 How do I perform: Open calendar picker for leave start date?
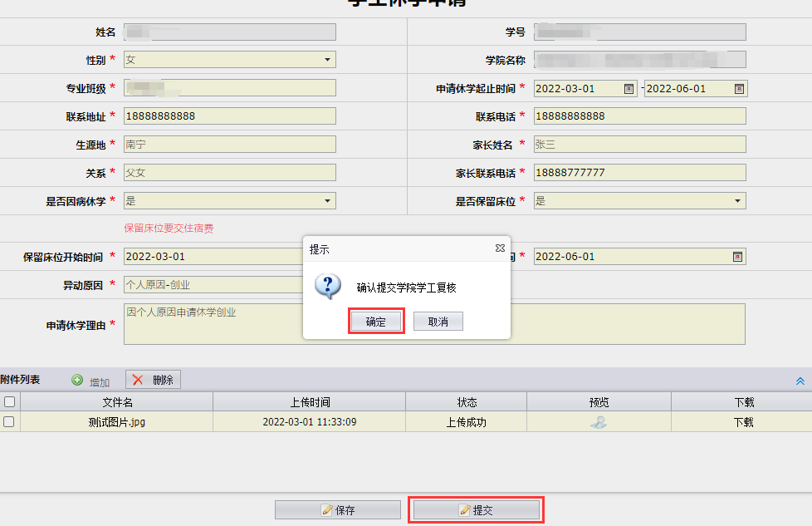click(629, 89)
